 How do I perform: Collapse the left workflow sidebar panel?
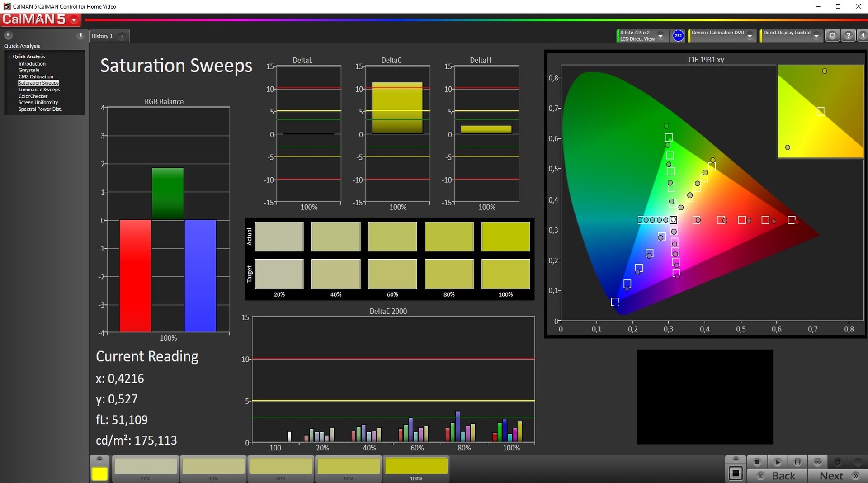[x=80, y=35]
